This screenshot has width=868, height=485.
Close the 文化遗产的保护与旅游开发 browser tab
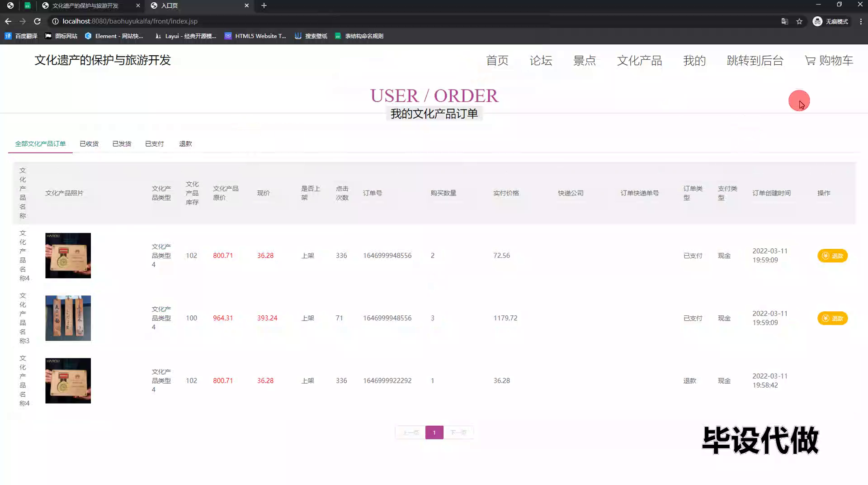(x=138, y=5)
